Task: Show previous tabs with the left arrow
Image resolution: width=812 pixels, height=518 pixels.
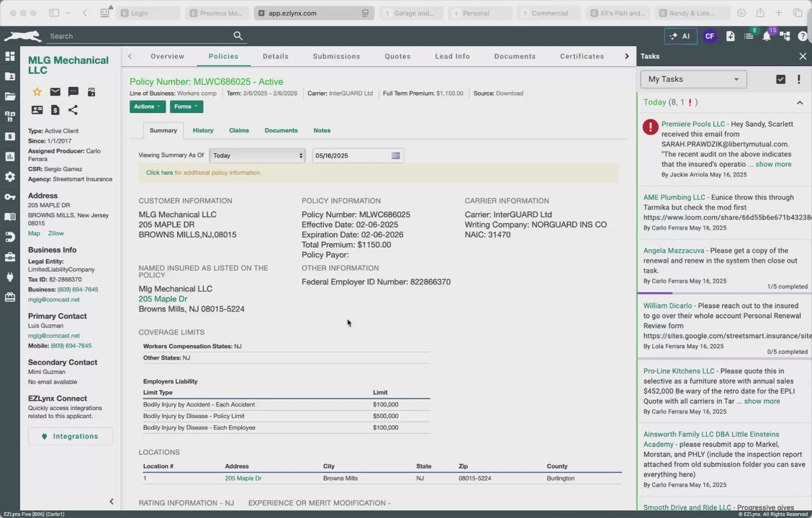Action: pos(130,56)
